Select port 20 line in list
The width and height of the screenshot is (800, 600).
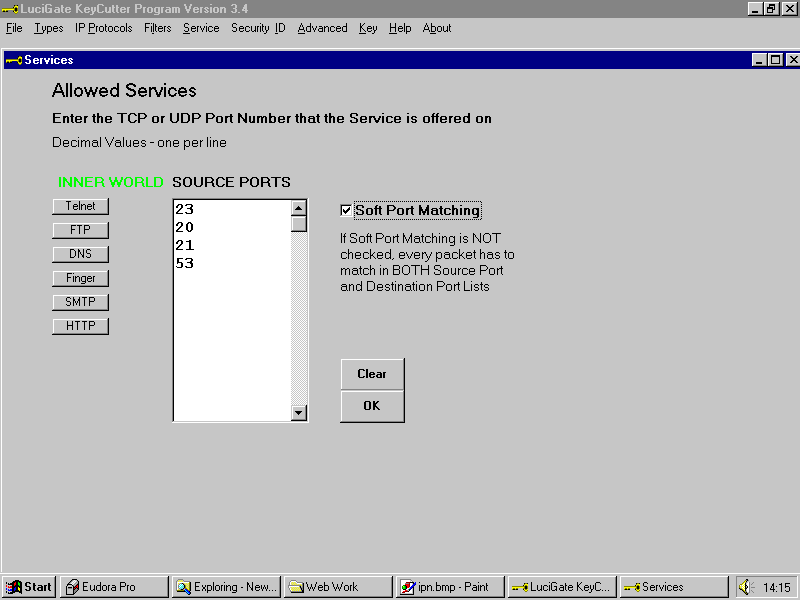[x=185, y=227]
